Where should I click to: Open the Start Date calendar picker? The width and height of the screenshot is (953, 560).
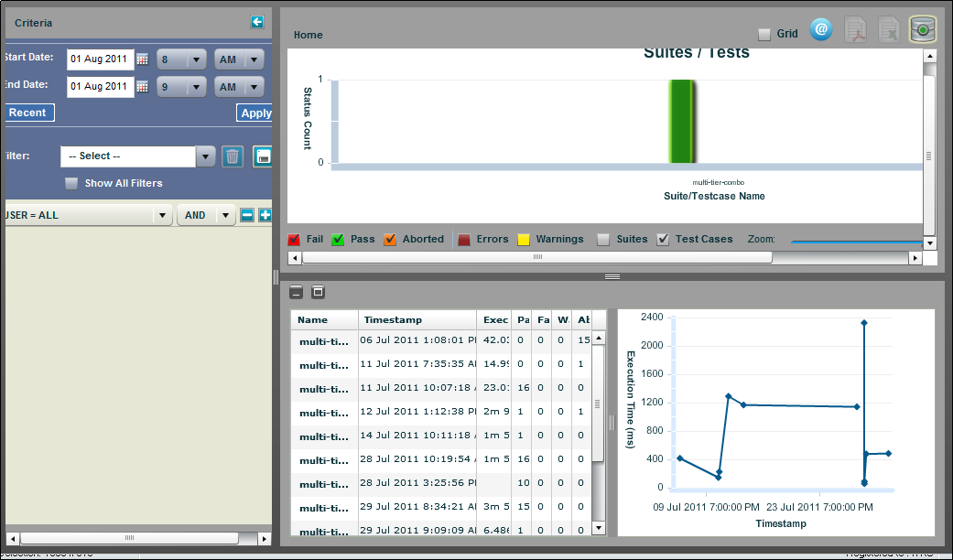coord(142,59)
